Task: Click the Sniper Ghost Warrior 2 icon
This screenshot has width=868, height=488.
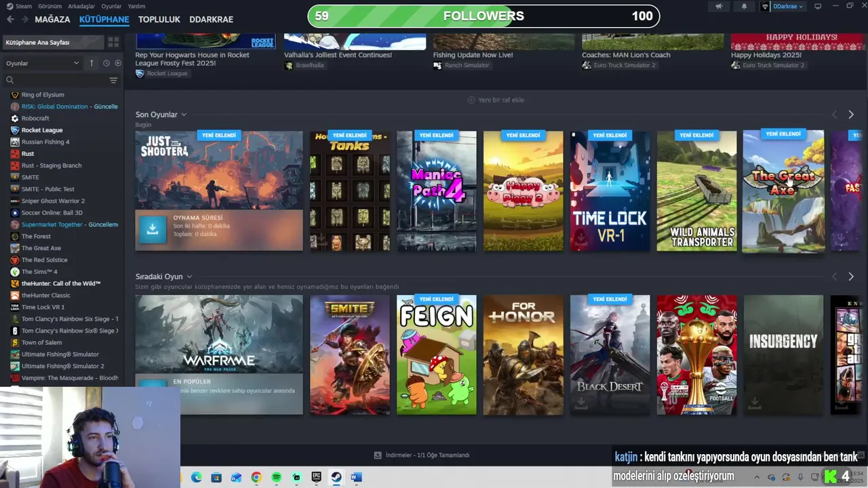Action: click(15, 201)
